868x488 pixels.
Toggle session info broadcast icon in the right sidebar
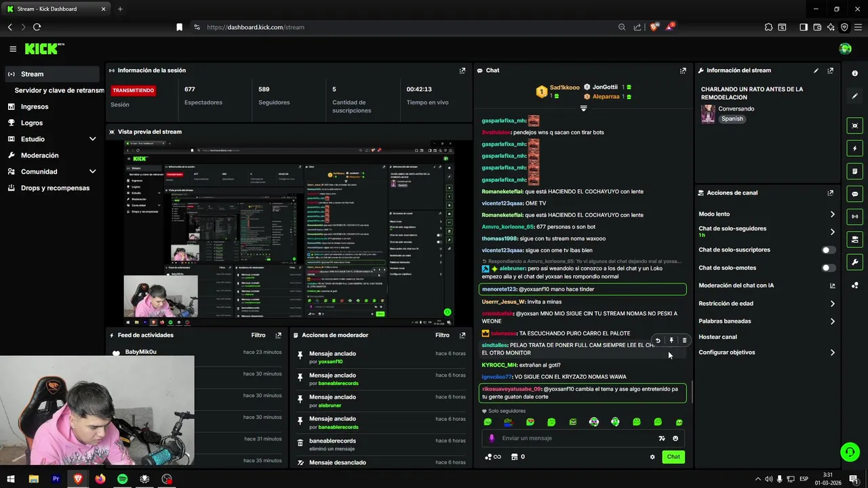click(x=854, y=217)
